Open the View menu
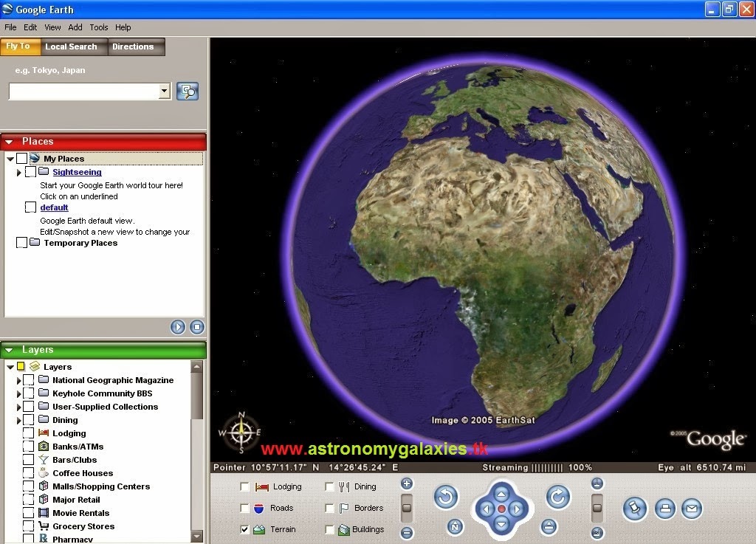The image size is (756, 544). tap(52, 27)
